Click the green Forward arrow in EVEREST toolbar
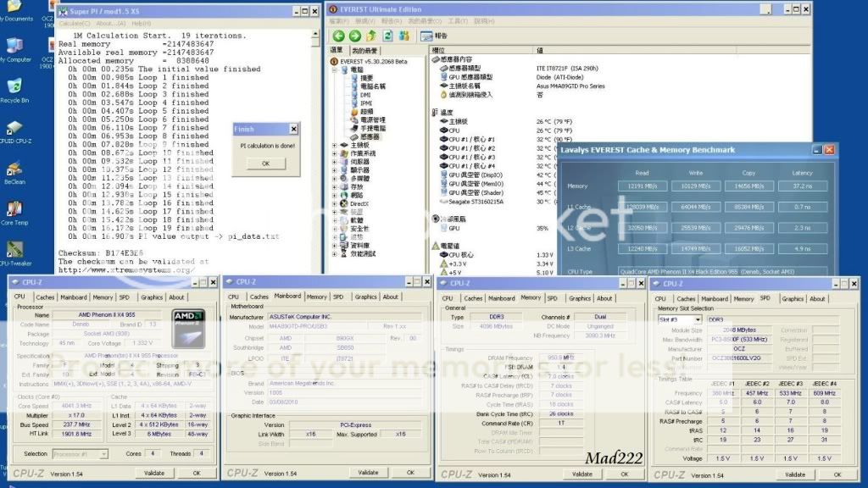Viewport: 868px width, 488px height. tap(355, 36)
